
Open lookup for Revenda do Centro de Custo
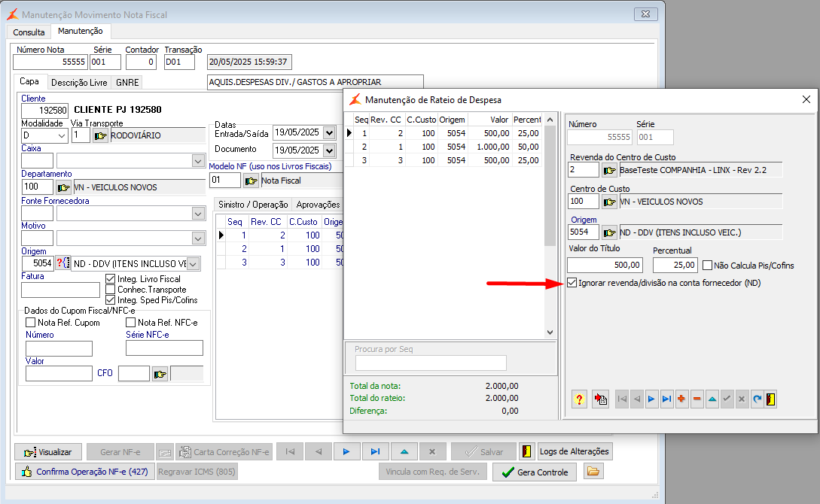[x=609, y=170]
